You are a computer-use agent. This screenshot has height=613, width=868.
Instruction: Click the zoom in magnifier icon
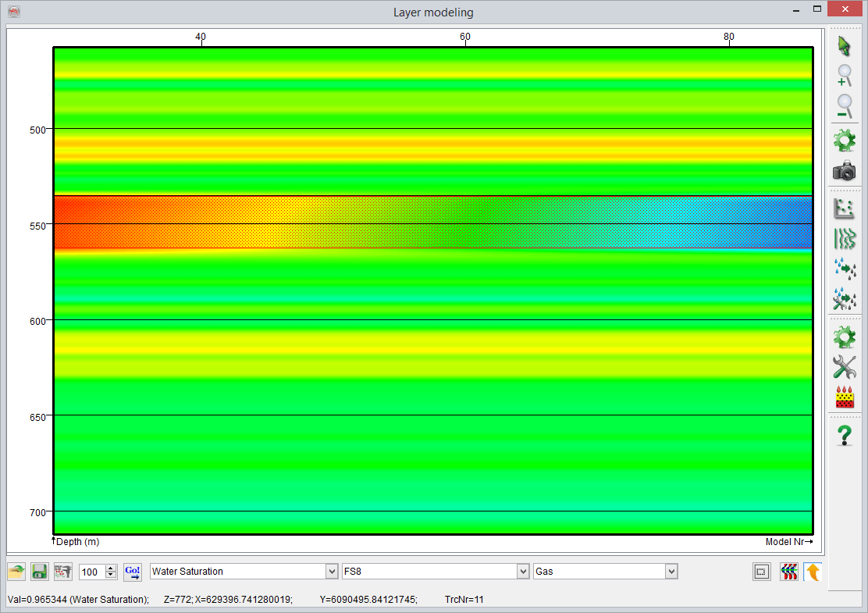click(844, 75)
